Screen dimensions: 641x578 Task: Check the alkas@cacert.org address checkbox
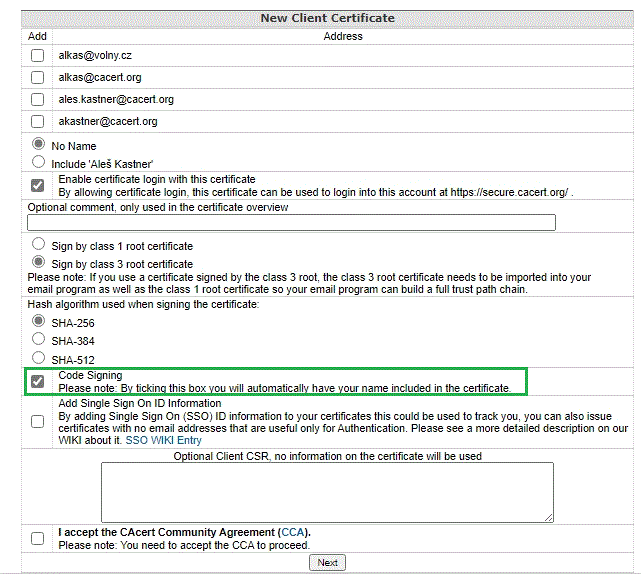click(38, 77)
